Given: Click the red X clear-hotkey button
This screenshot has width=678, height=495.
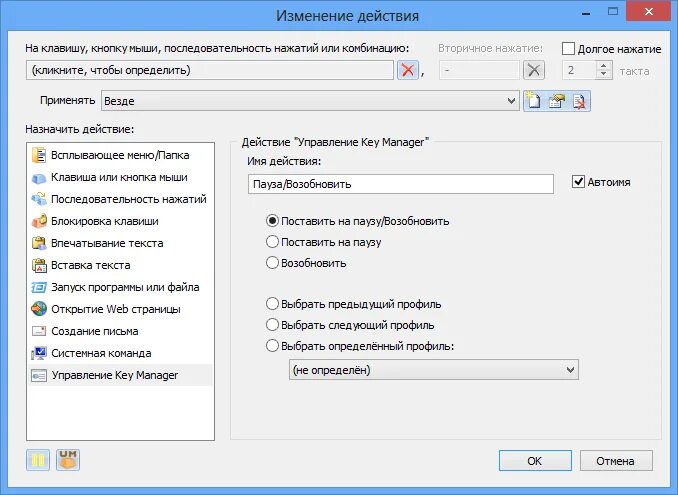Looking at the screenshot, I should coord(407,70).
